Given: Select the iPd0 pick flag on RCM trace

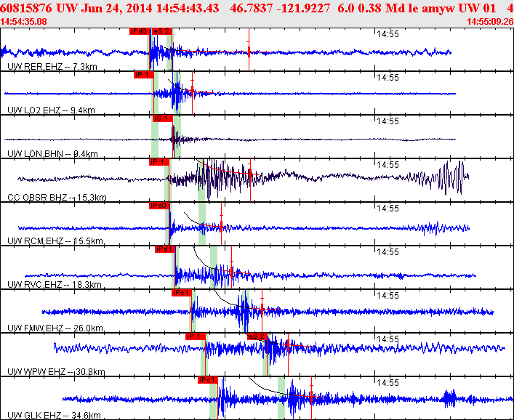Looking at the screenshot, I should (159, 206).
